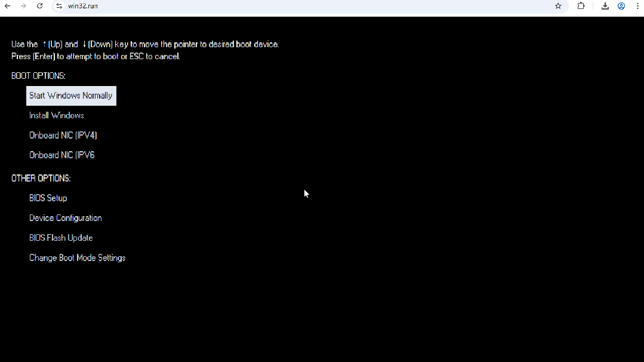Screen dimensions: 644x362
Task: Click the BOOT OPTIONS heading
Action: pos(38,75)
